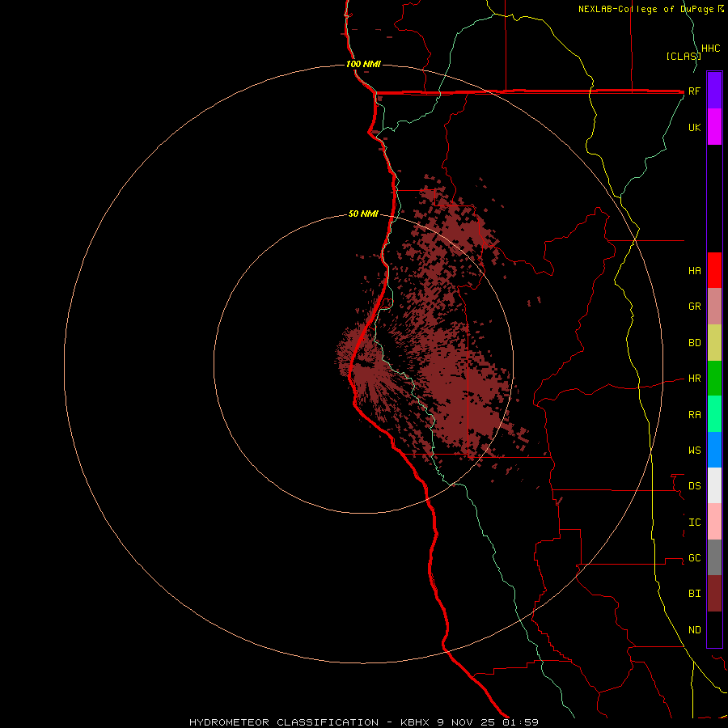Screen dimensions: 728x728
Task: Click the HR legend label
Action: (x=695, y=379)
